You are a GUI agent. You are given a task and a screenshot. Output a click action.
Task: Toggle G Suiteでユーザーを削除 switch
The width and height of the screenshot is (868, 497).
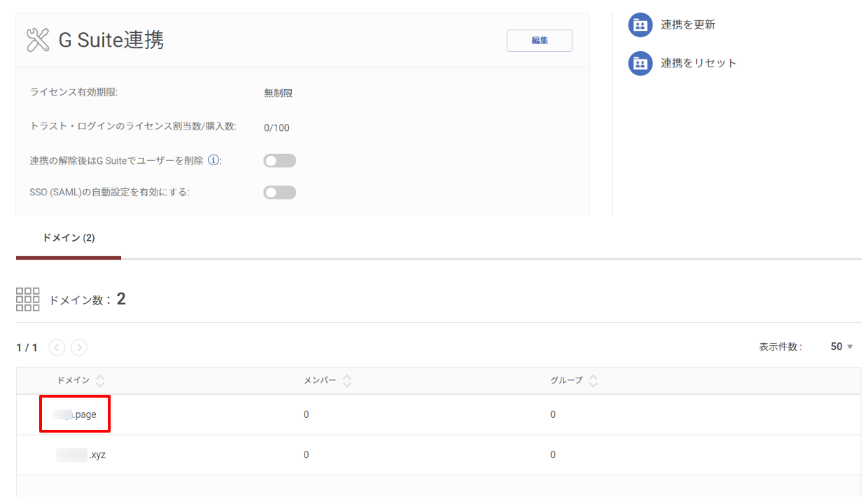point(280,161)
